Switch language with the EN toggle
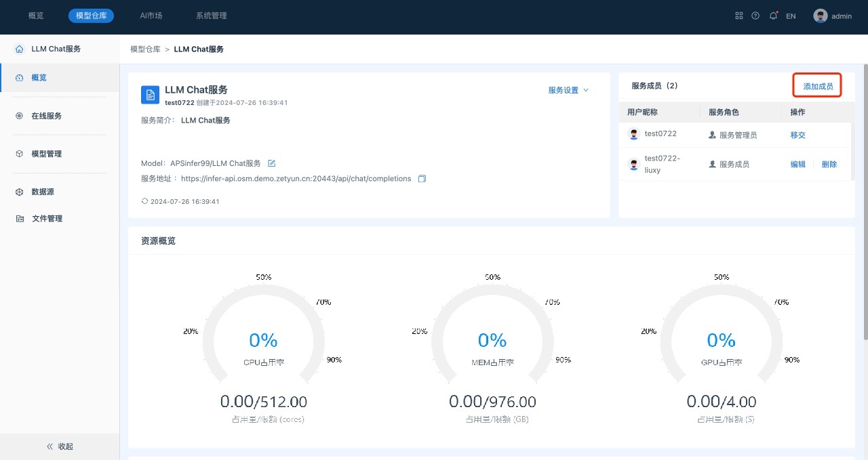Viewport: 868px width, 460px height. [791, 16]
